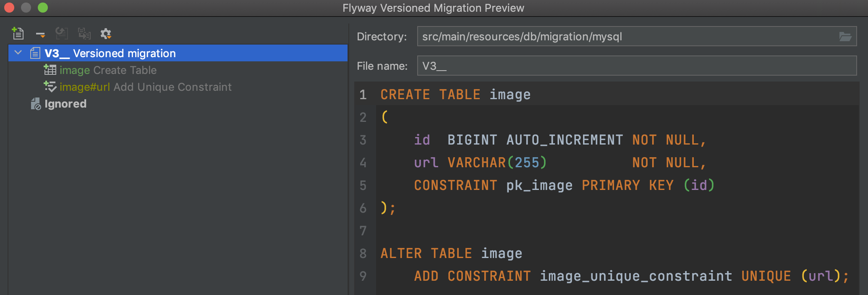Click the grayed-out move to another file icon
The height and width of the screenshot is (295, 868).
click(x=84, y=33)
